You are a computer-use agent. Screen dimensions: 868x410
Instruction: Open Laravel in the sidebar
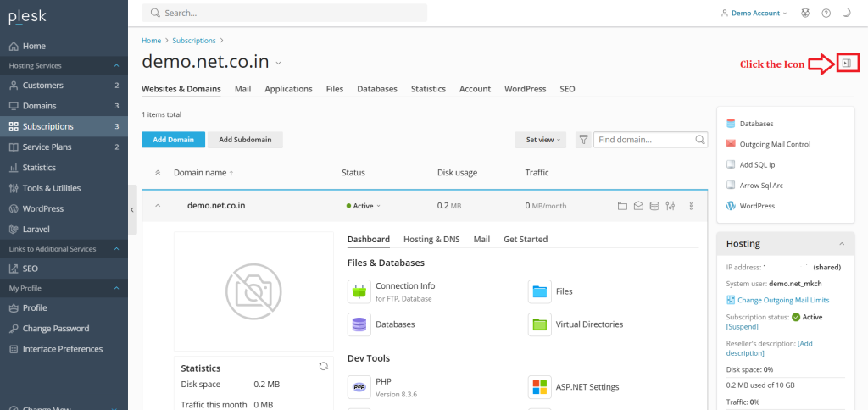[64, 229]
